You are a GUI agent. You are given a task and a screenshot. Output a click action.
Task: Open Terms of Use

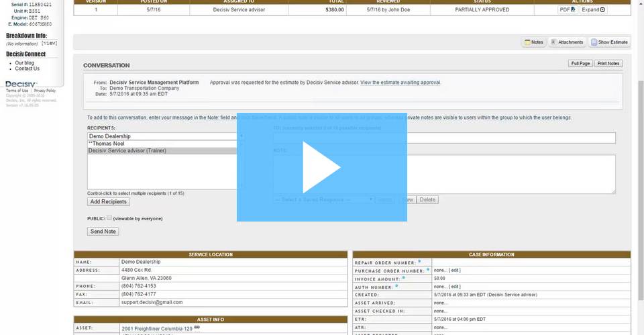tap(17, 91)
